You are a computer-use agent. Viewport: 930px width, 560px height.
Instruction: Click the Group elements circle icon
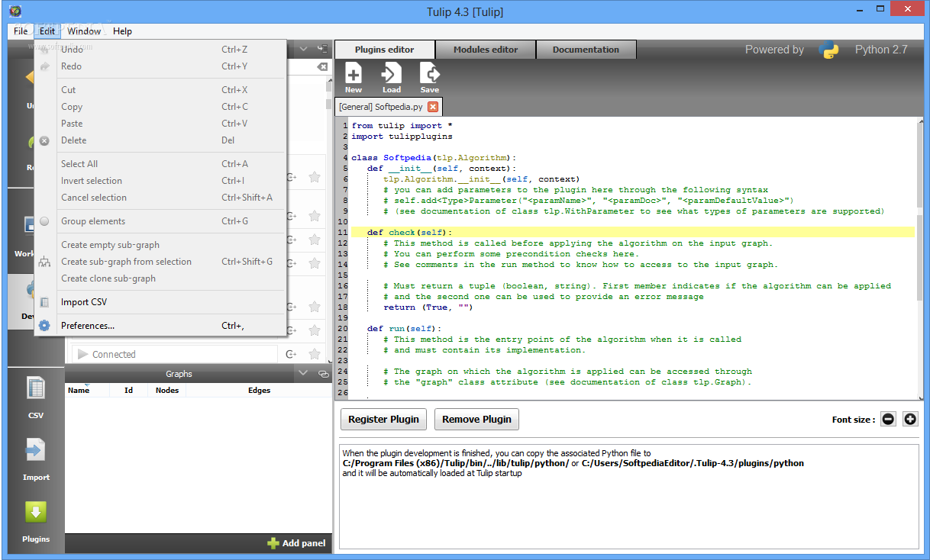[44, 221]
